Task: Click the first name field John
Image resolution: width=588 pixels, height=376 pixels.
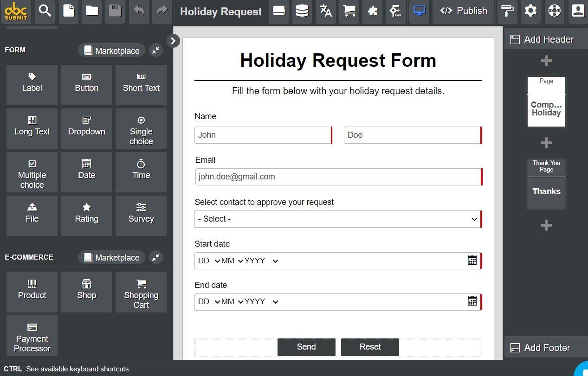Action: pos(263,135)
